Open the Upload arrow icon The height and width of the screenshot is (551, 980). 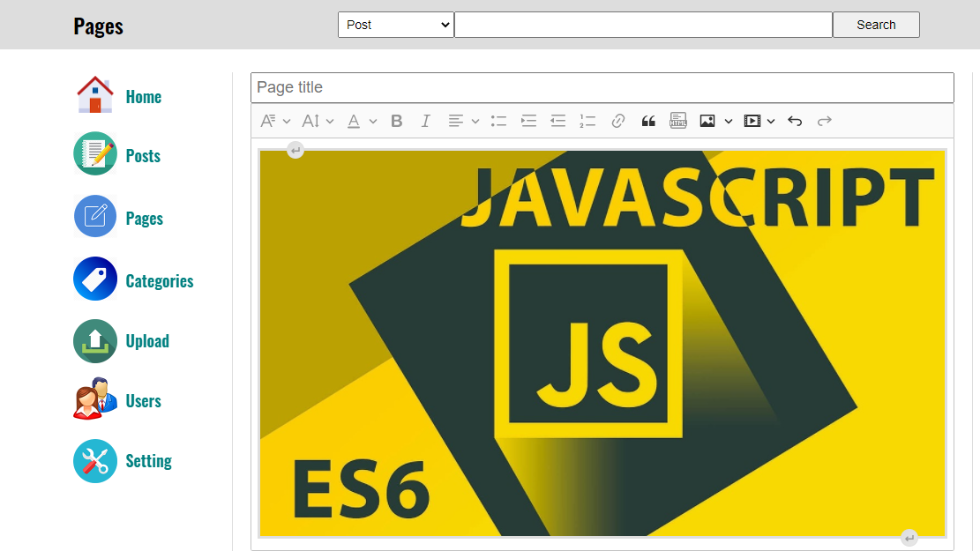point(95,341)
